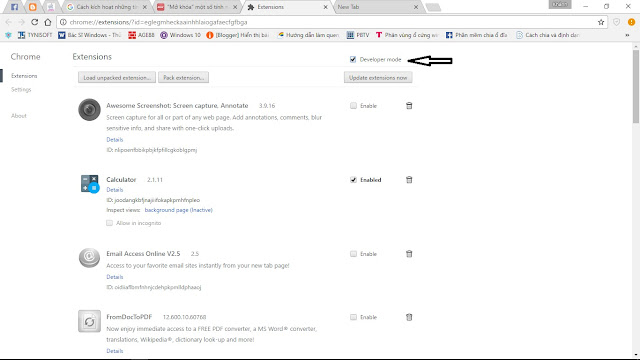Click Update extensions now button
640x360 pixels.
click(378, 78)
